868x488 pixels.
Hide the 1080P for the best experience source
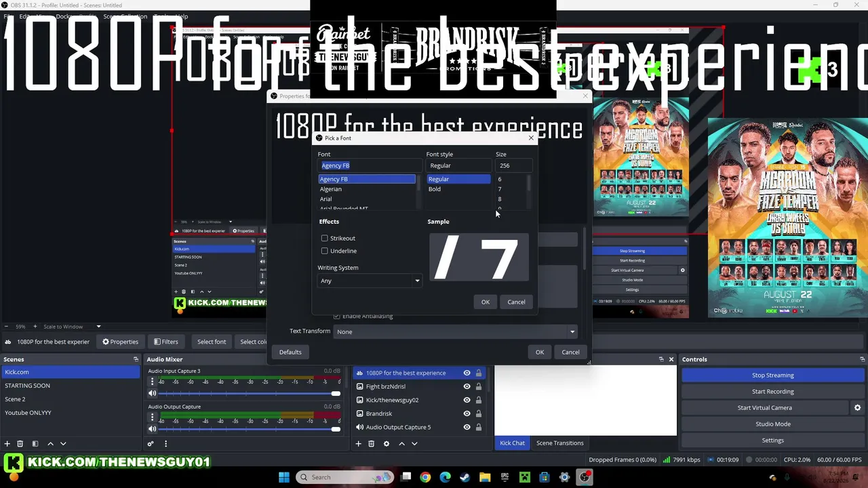[467, 373]
